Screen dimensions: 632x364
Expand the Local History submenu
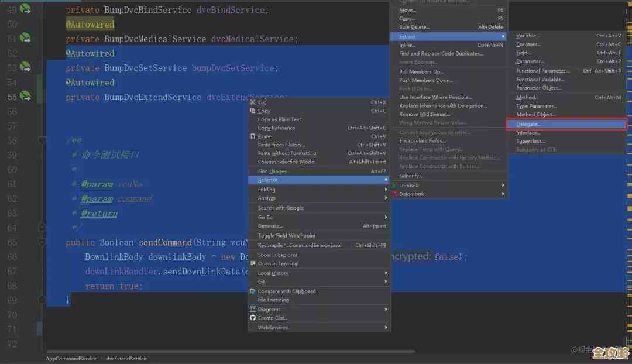pos(273,273)
